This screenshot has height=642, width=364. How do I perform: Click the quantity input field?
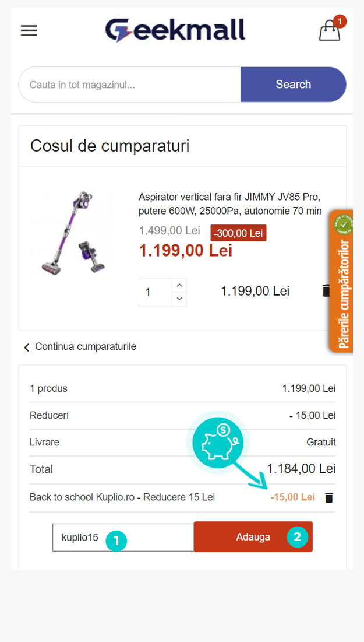click(x=155, y=292)
